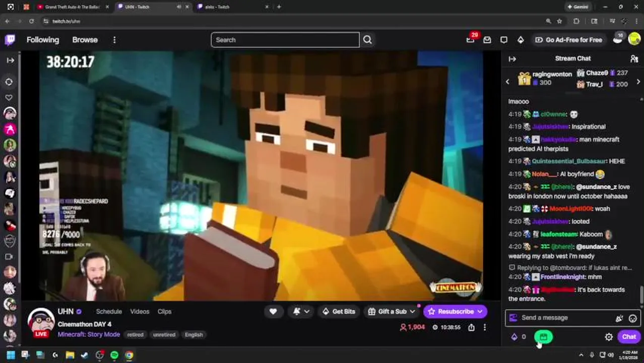The height and width of the screenshot is (363, 644).
Task: Open the chat community users icon
Action: 634,58
